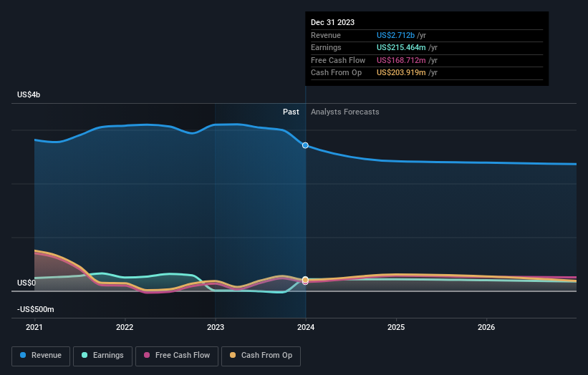Click the US$168.712m free cash flow value

(401, 60)
